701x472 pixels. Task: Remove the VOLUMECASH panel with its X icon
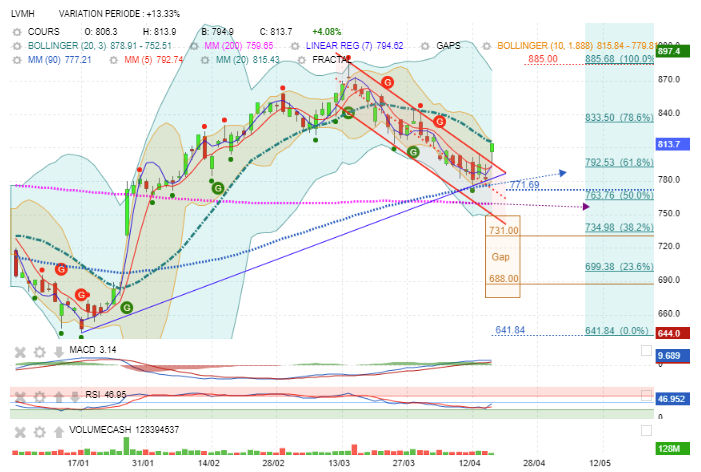[20, 432]
